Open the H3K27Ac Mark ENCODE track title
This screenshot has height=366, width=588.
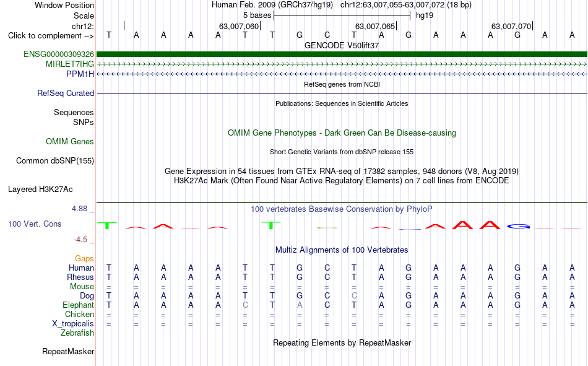pyautogui.click(x=342, y=181)
